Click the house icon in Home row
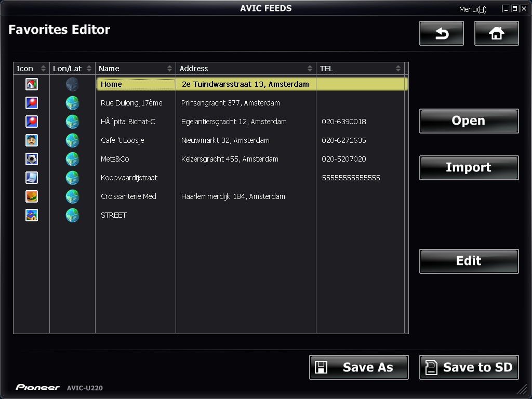The width and height of the screenshot is (532, 399). pyautogui.click(x=32, y=84)
